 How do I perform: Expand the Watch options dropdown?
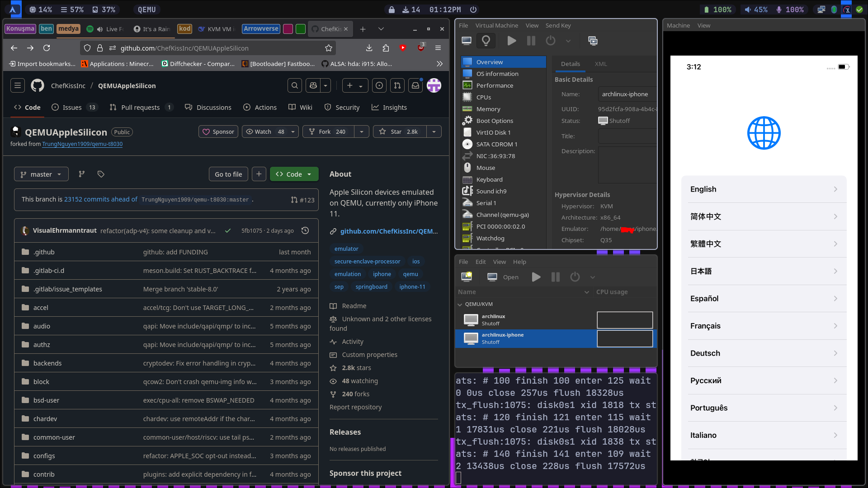[x=293, y=132]
